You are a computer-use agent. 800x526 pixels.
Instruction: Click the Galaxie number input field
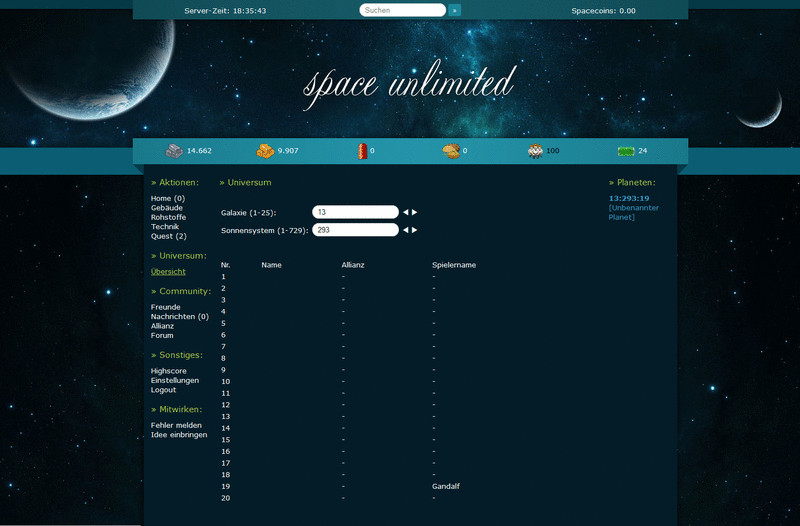pos(355,212)
